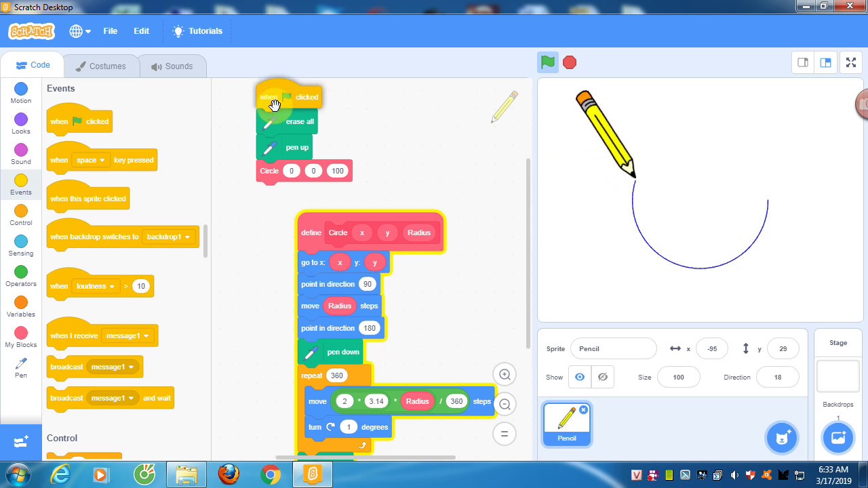Viewport: 868px width, 488px height.
Task: Open key dropdown in 'when space key pressed'
Action: pyautogui.click(x=92, y=160)
